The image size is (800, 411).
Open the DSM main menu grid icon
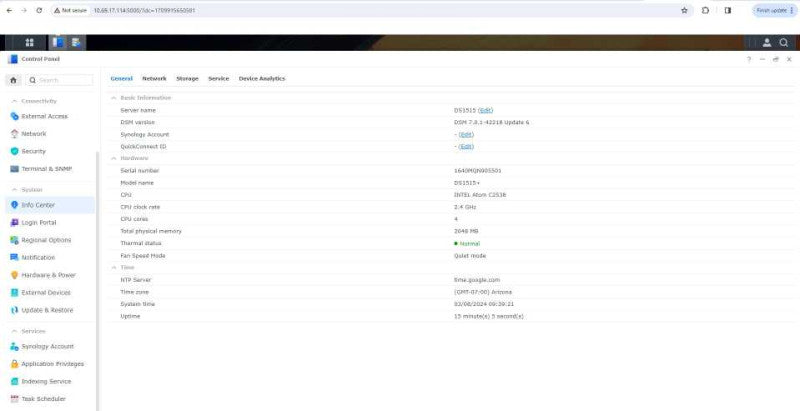[29, 43]
